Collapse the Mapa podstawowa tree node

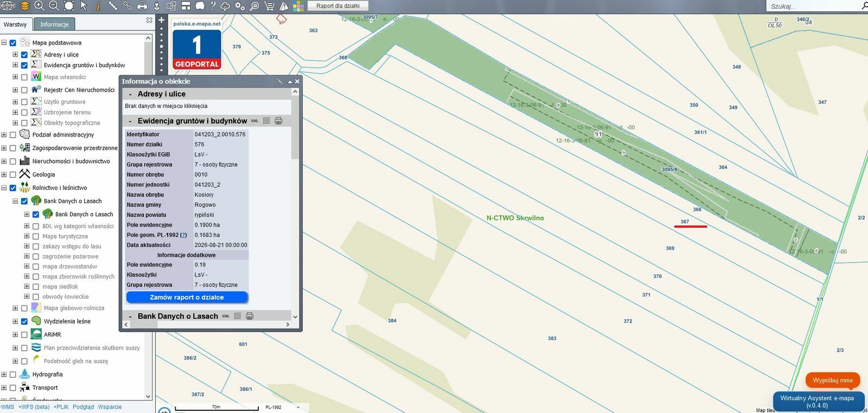pyautogui.click(x=4, y=43)
